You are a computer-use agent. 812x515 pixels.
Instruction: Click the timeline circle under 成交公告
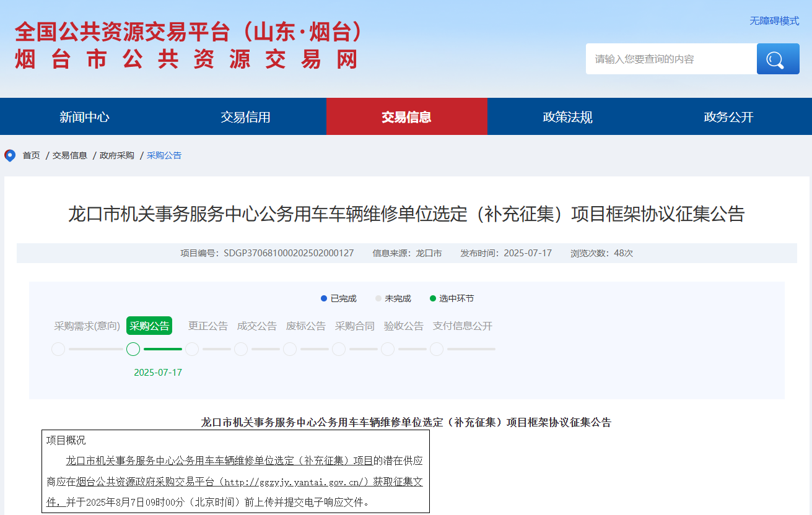(x=241, y=349)
